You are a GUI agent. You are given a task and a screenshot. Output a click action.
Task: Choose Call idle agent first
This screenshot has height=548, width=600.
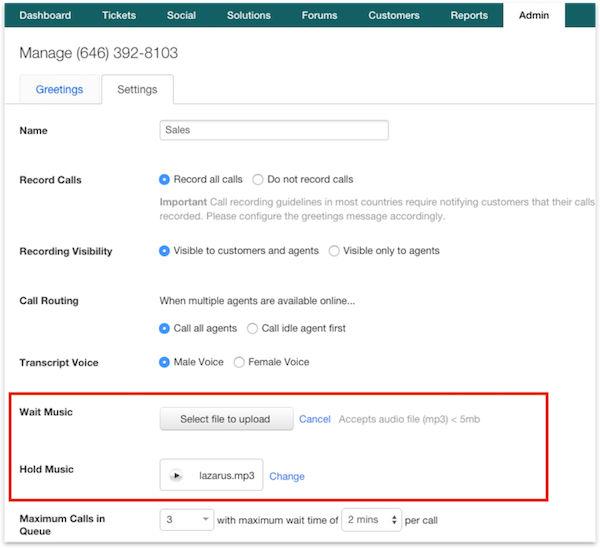click(252, 328)
